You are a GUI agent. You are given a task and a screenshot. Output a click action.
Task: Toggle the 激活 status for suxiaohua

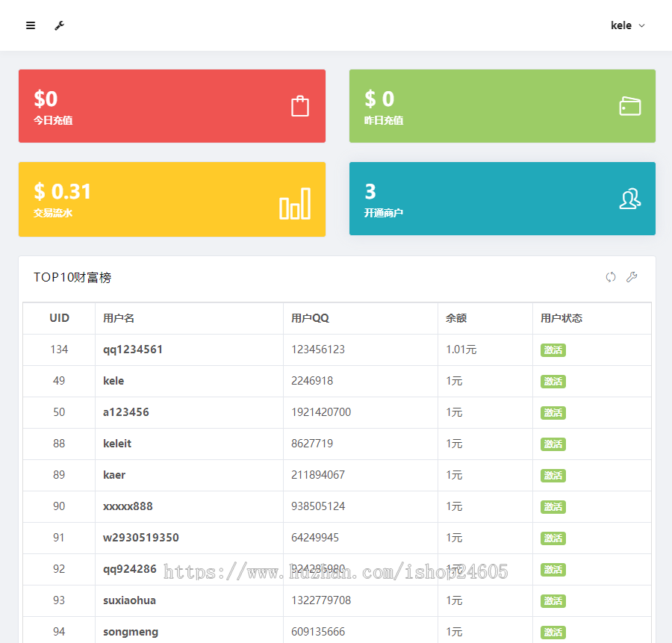[553, 600]
